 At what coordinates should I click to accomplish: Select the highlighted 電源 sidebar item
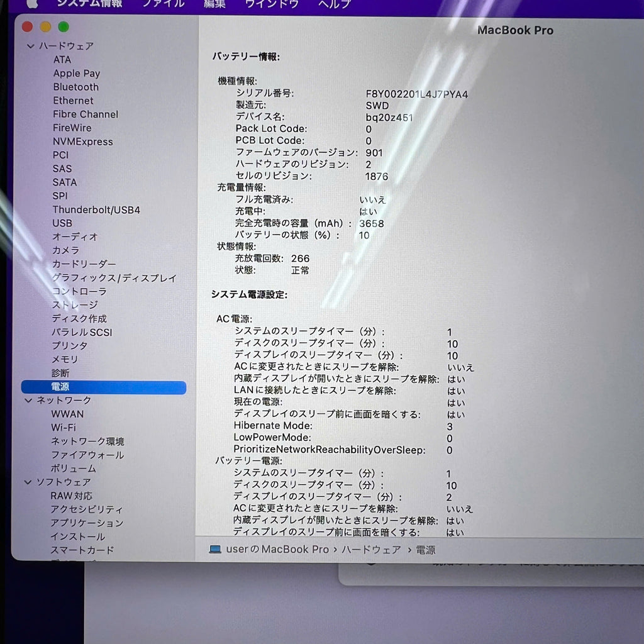click(x=104, y=387)
